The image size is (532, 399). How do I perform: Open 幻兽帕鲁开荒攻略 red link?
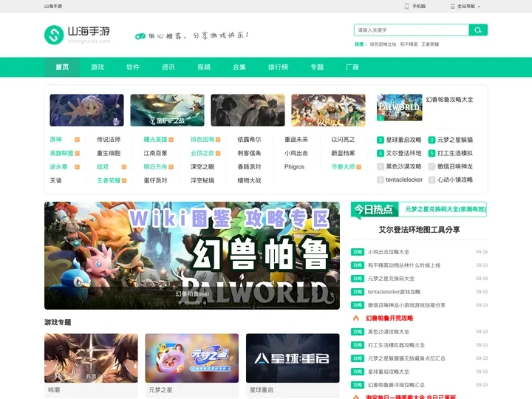(x=389, y=318)
